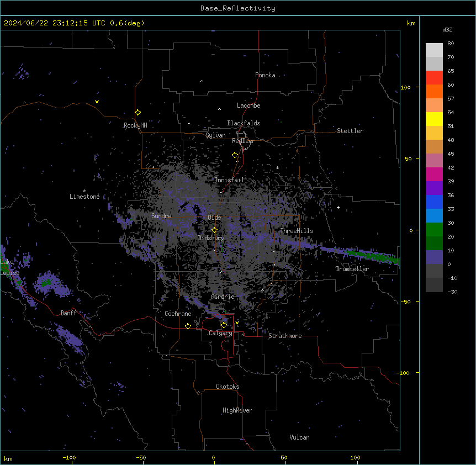Click the white asterisk marker above Limestone
The height and width of the screenshot is (465, 476).
point(84,191)
